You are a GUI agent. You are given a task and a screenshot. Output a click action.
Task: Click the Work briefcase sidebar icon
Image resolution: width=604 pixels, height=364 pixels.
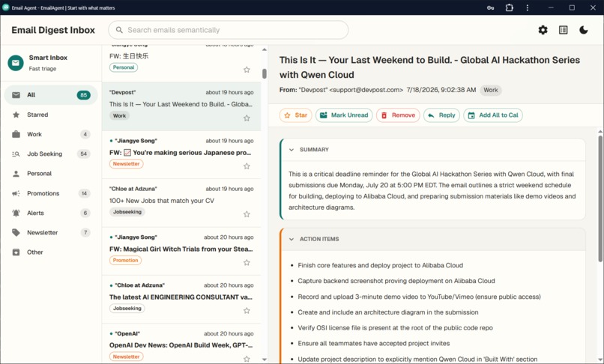[x=16, y=134]
